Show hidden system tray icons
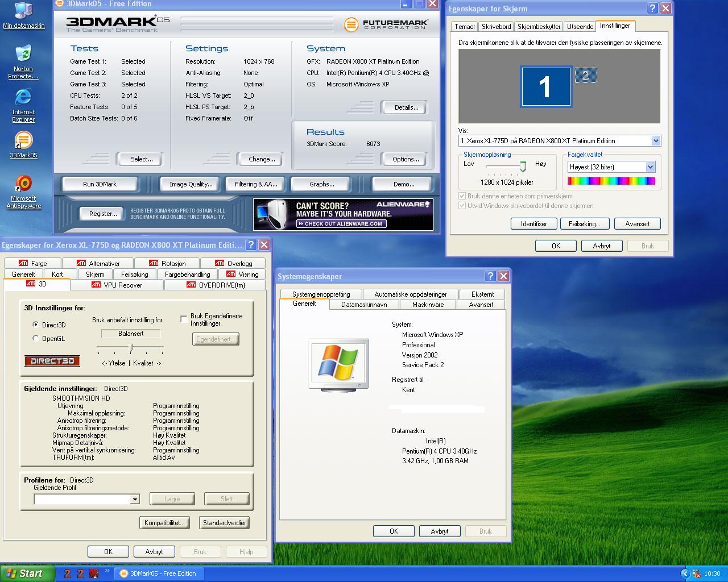The image size is (728, 582). pyautogui.click(x=685, y=573)
